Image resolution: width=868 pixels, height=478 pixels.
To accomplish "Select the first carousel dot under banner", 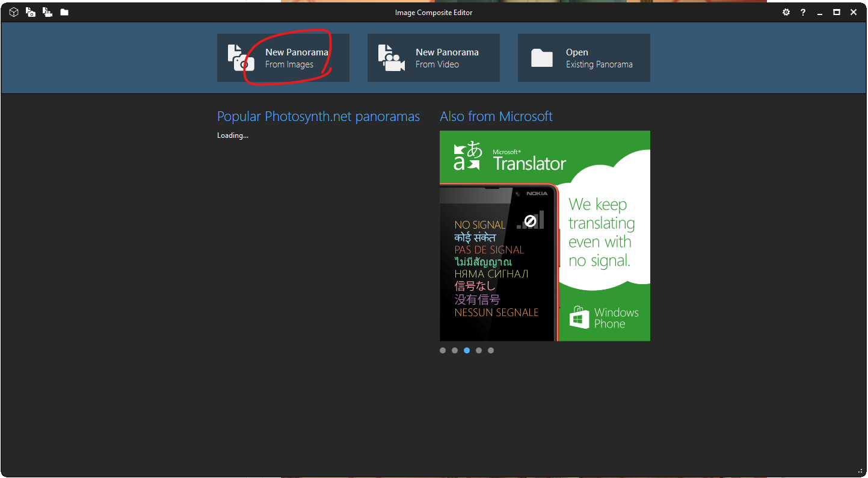I will (443, 350).
